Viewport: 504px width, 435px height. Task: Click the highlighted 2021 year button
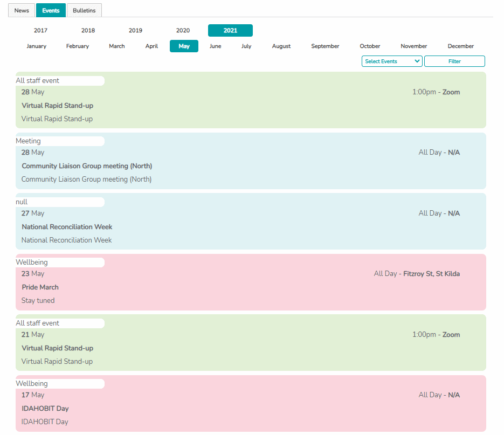pos(230,31)
